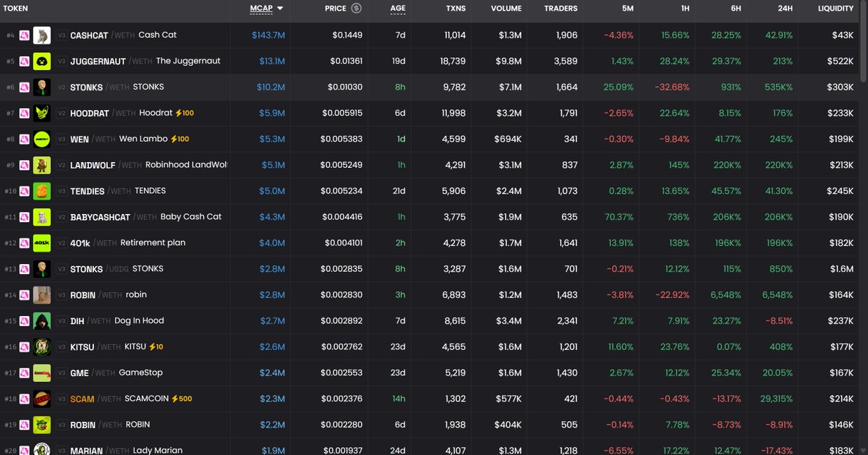Sort the table by the PRICE column
This screenshot has width=868, height=455.
336,9
